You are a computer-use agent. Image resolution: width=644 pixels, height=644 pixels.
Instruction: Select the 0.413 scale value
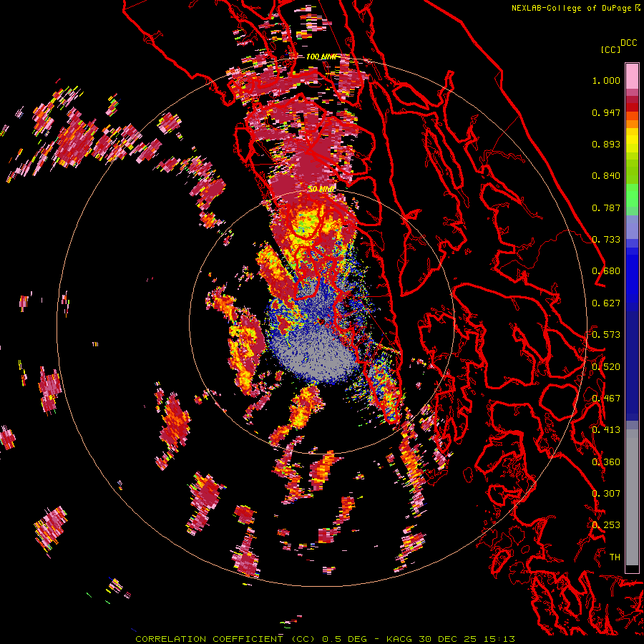tap(606, 430)
